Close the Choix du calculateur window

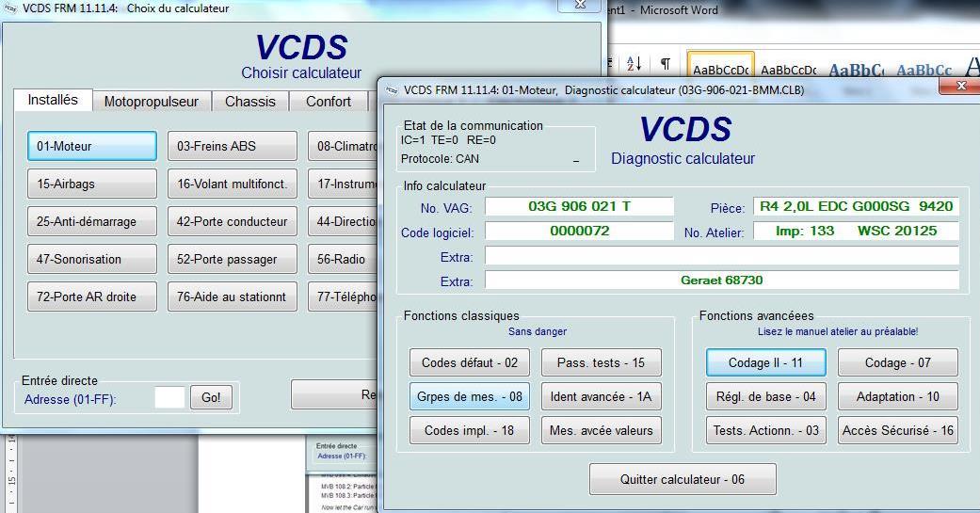click(580, 5)
